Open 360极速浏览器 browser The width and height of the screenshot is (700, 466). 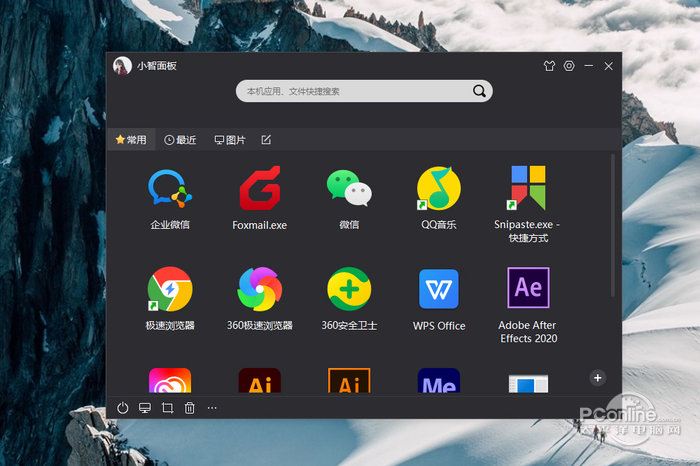pos(260,289)
